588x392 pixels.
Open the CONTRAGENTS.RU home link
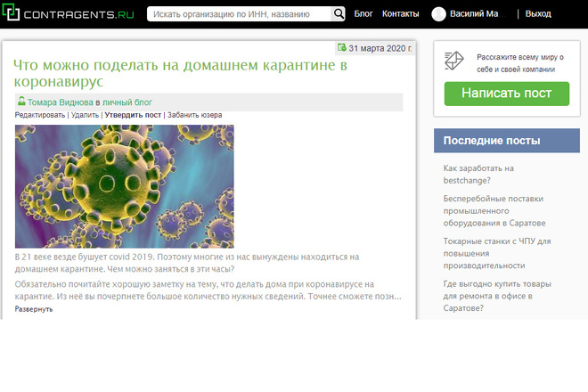78,14
